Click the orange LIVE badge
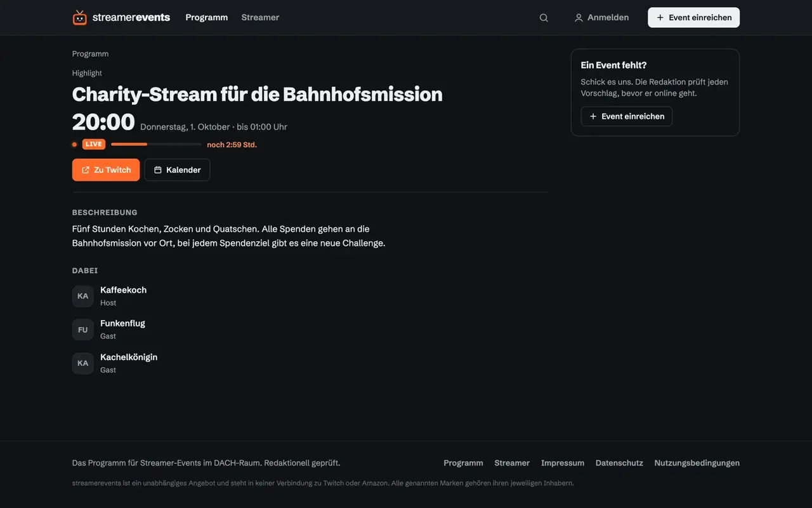Viewport: 812px width, 508px height. [94, 144]
